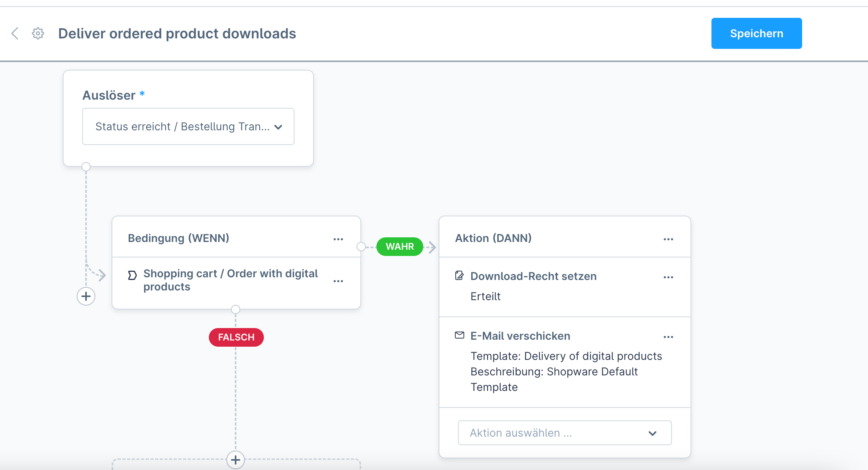Click the Beschreibung: Shopware Default Template text

point(554,379)
